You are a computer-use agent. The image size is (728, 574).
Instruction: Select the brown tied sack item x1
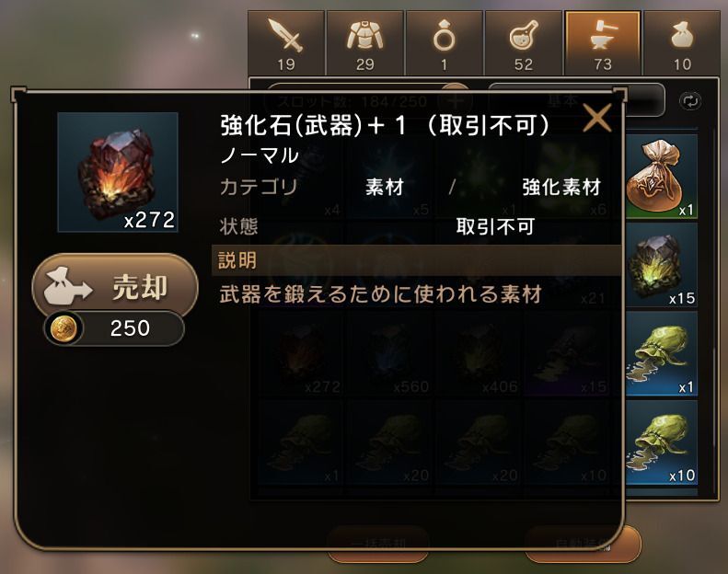[660, 177]
